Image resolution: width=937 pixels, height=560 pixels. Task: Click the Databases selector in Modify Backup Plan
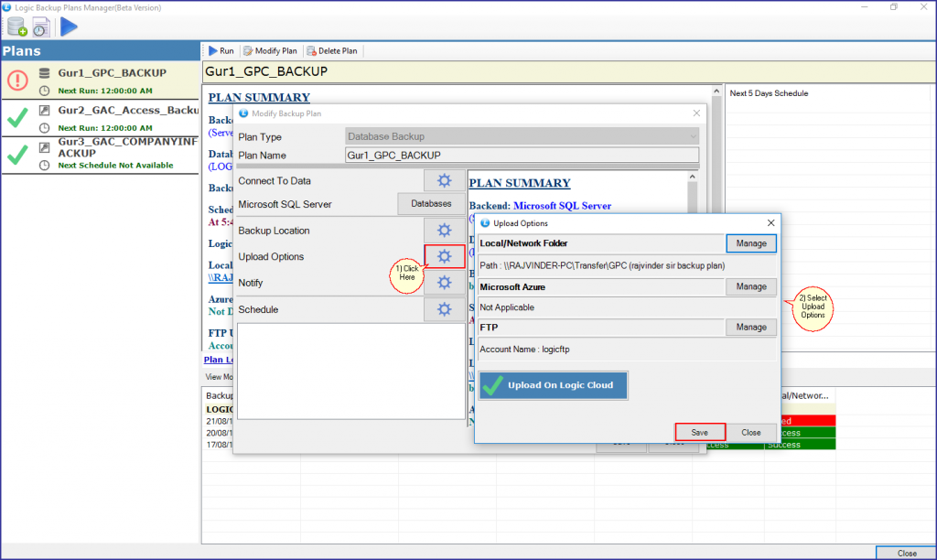click(430, 203)
